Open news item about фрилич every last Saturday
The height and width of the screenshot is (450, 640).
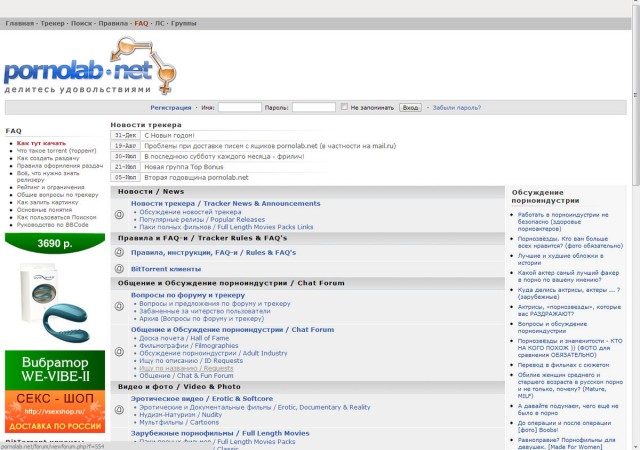pos(224,156)
